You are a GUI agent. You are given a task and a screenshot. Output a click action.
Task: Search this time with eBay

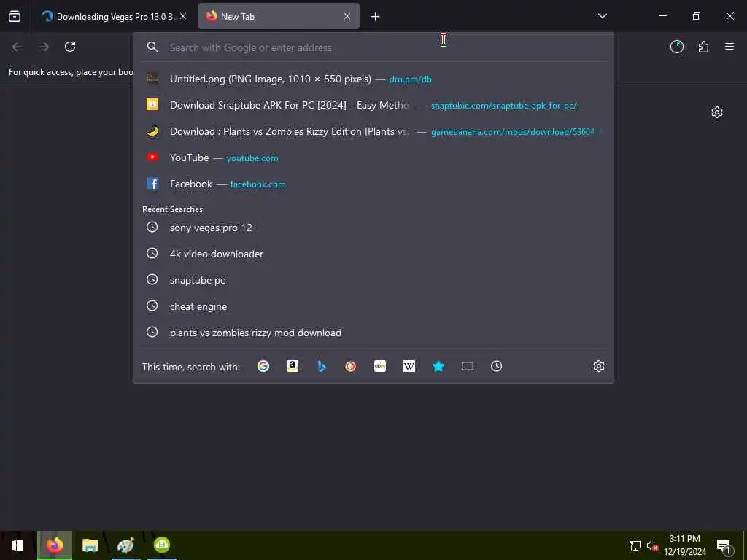[x=379, y=366]
